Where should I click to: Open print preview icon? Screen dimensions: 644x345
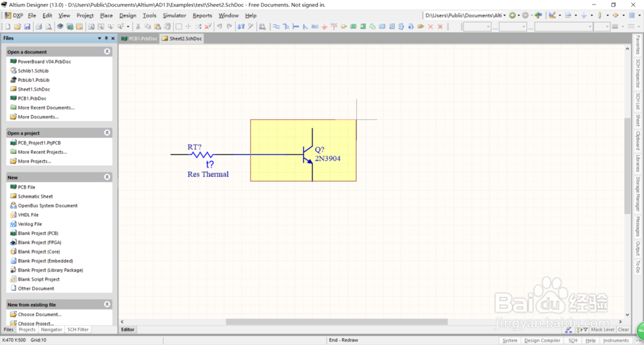[x=48, y=26]
